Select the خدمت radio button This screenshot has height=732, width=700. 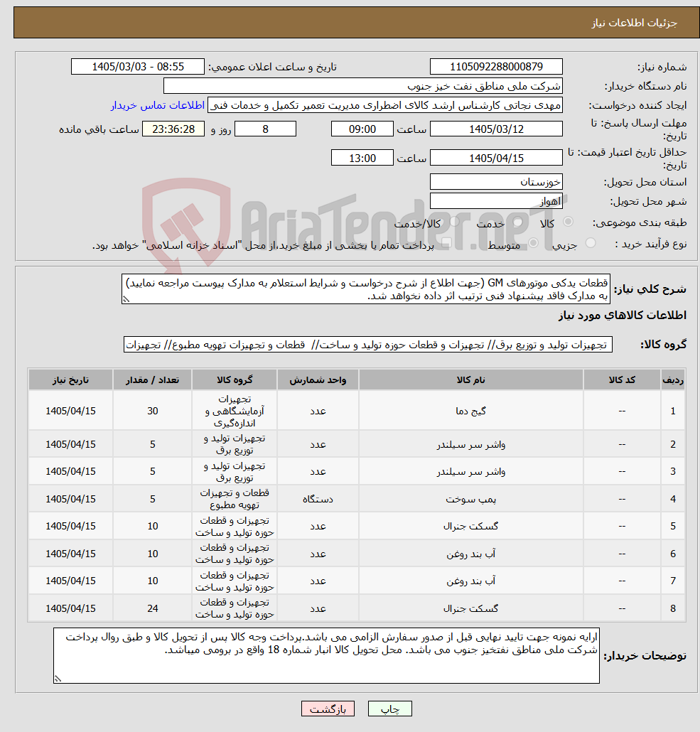pyautogui.click(x=518, y=222)
